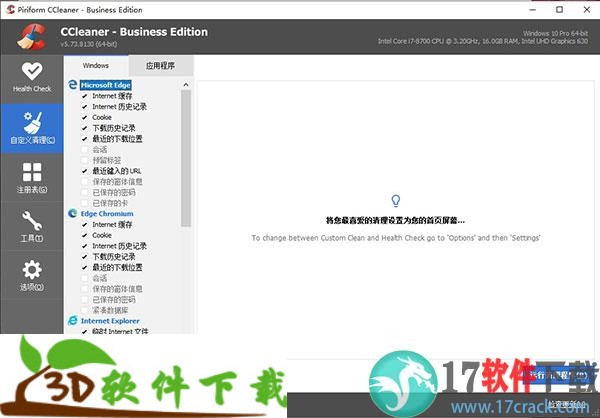The width and height of the screenshot is (600, 418).
Task: Uncheck 最近的下载位置 under Microsoft Edge
Action: [x=85, y=139]
